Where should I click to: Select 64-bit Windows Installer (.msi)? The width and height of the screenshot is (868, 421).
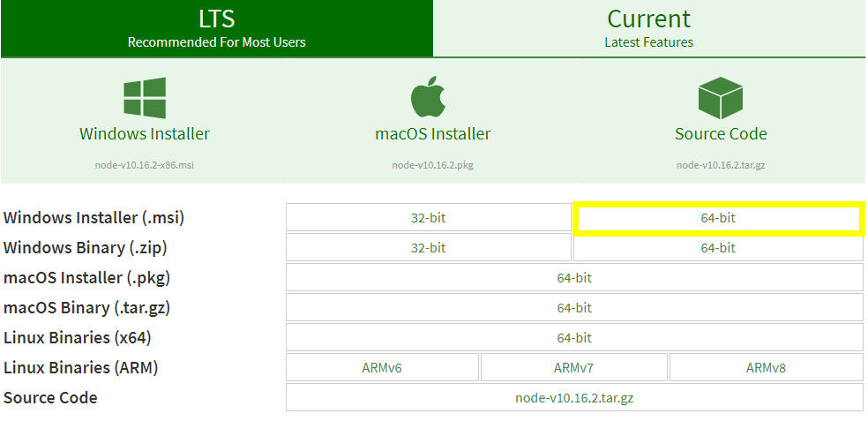pyautogui.click(x=718, y=218)
